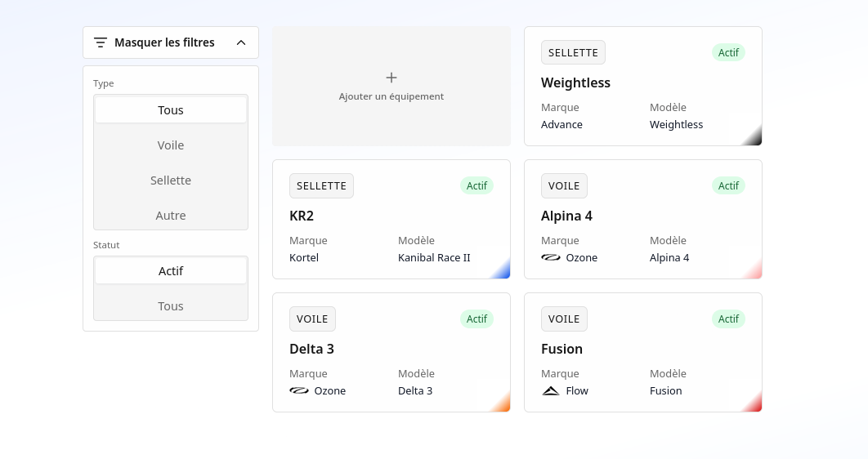Open the KR2 equipment card title
The height and width of the screenshot is (459, 868).
[302, 216]
